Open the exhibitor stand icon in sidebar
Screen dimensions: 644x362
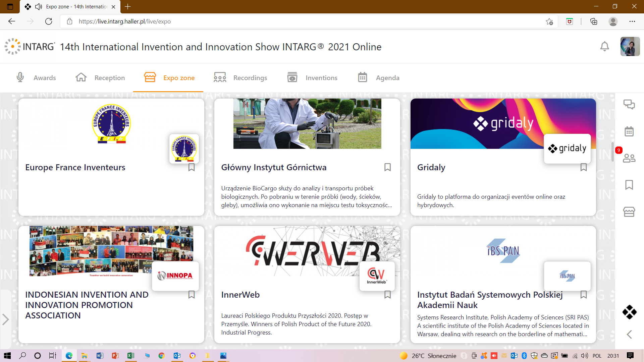click(629, 212)
